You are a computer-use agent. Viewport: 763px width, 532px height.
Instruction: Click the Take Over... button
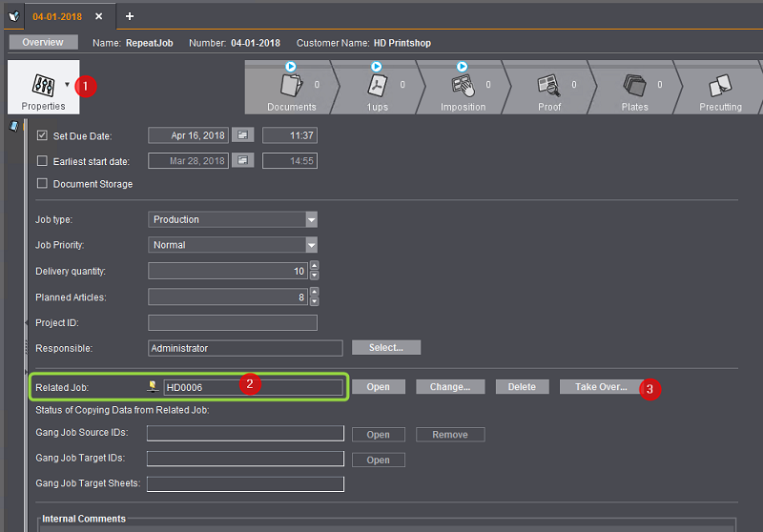(x=600, y=387)
